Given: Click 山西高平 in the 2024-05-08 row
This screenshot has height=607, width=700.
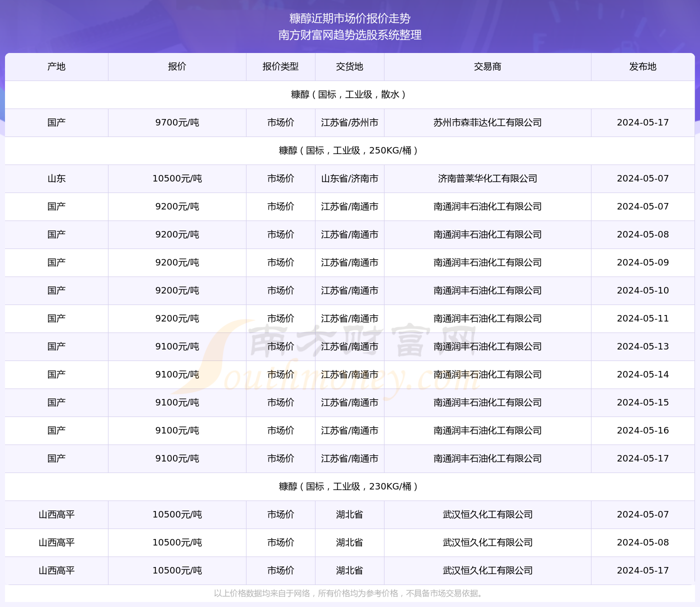Looking at the screenshot, I should [56, 542].
